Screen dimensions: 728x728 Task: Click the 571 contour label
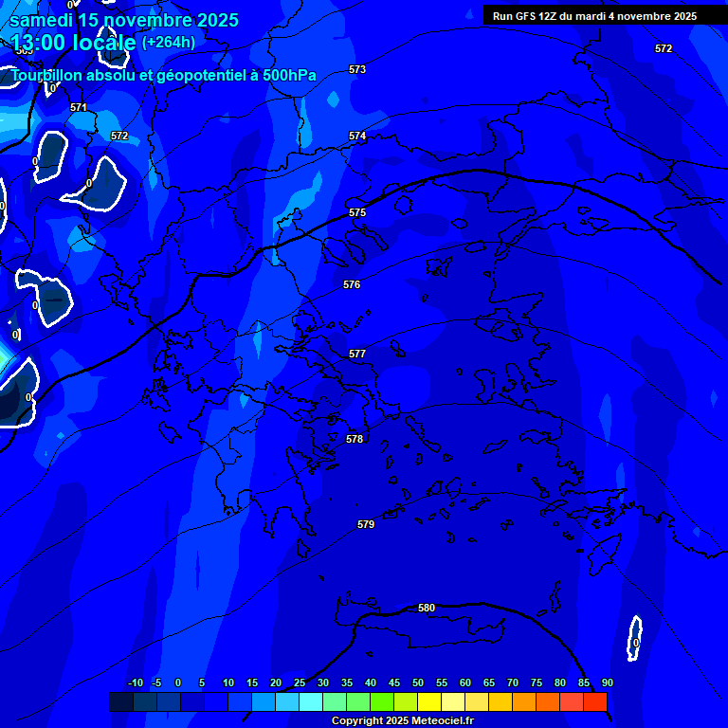[79, 108]
